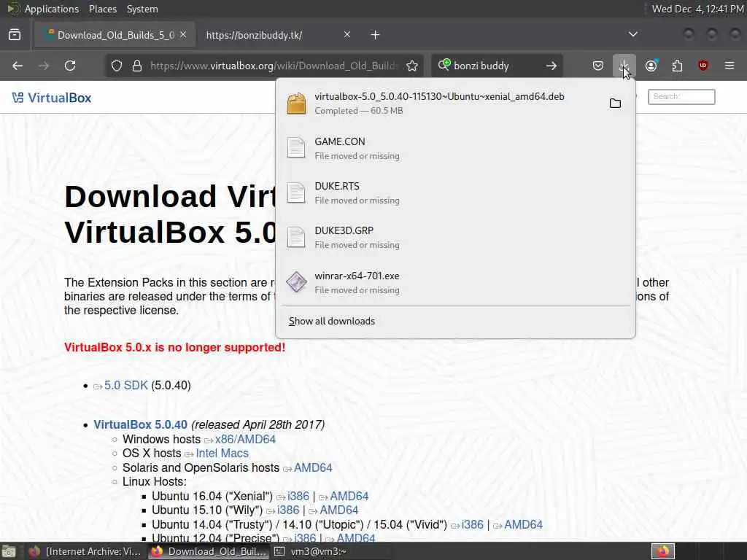Click the MATE logo in top panel
747x560 pixels.
point(13,9)
